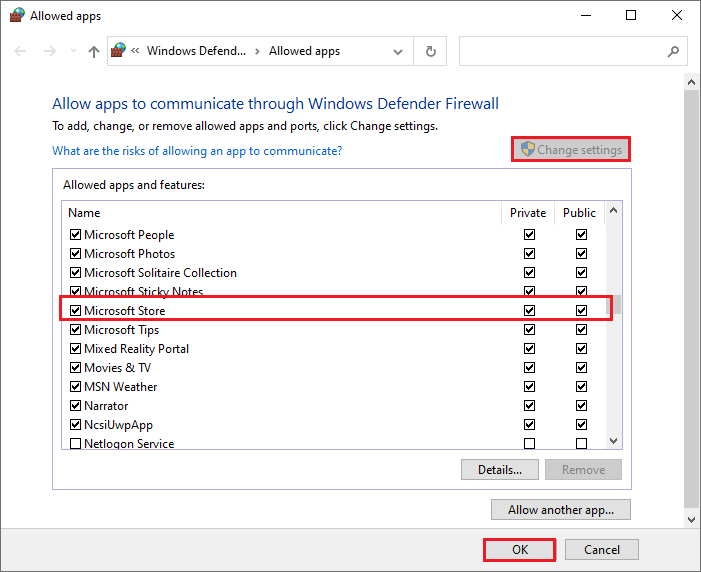
Task: Click the window scrollbar down arrow
Action: [x=691, y=520]
